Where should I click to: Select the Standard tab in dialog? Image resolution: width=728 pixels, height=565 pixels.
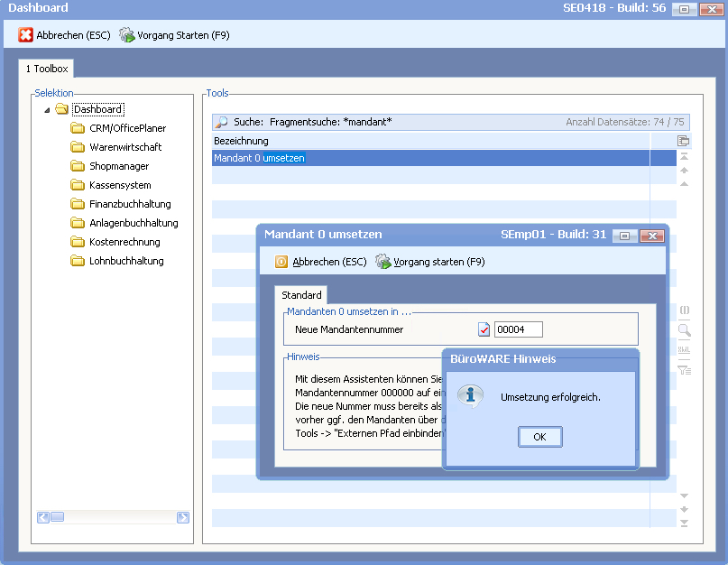tap(301, 295)
